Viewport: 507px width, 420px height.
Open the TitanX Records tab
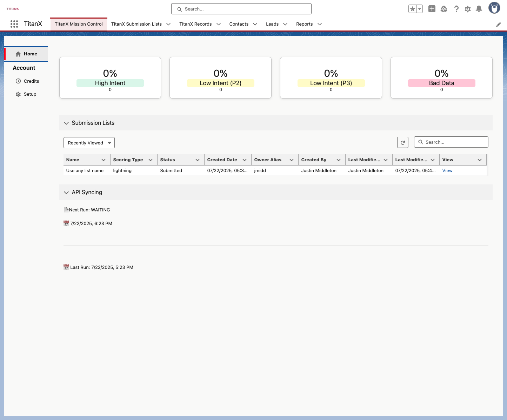195,24
